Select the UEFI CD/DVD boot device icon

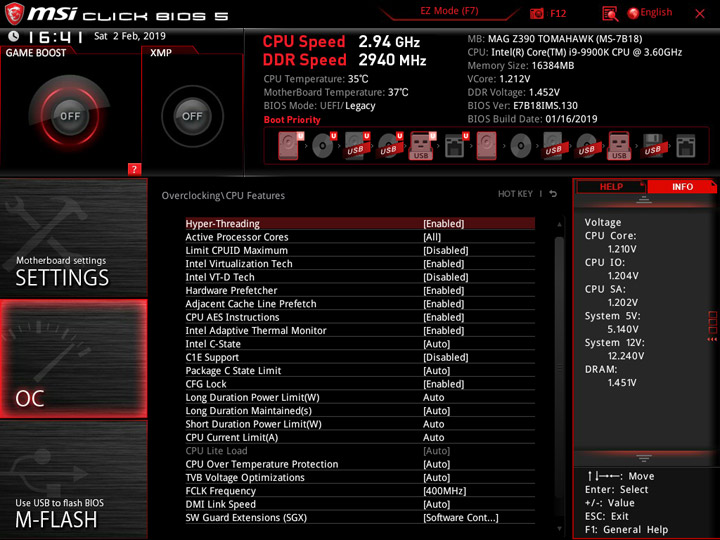[x=324, y=146]
